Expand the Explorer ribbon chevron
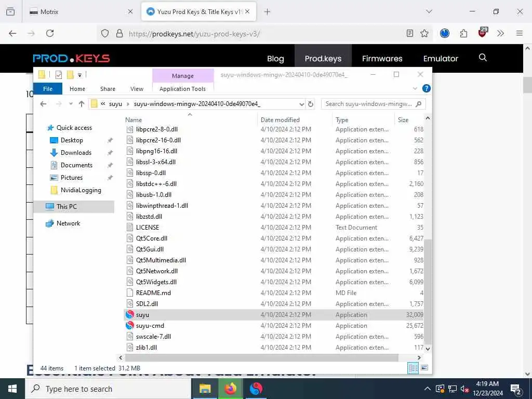 pyautogui.click(x=415, y=88)
